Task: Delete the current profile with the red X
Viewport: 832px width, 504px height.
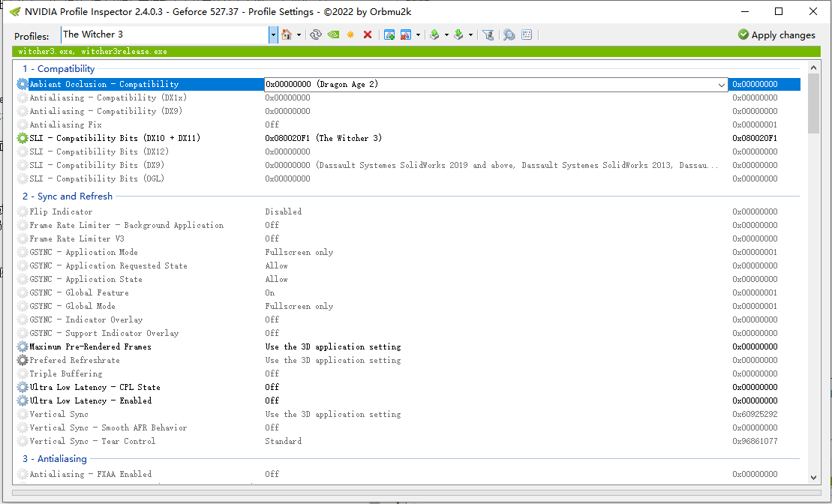Action: click(368, 34)
